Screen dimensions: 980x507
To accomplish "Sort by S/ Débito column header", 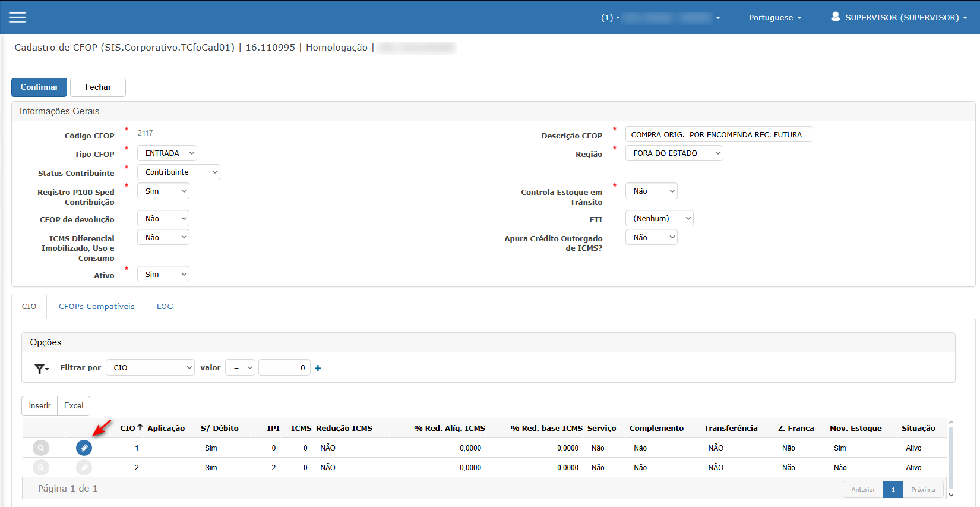I will point(220,428).
